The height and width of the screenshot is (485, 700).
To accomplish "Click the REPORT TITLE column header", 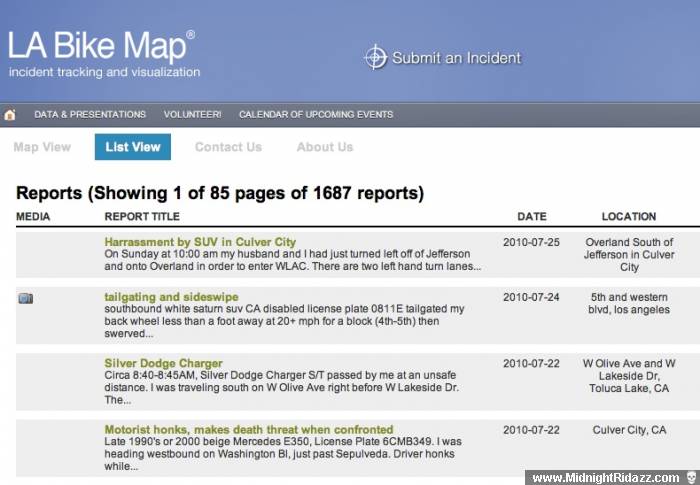I will pyautogui.click(x=142, y=217).
